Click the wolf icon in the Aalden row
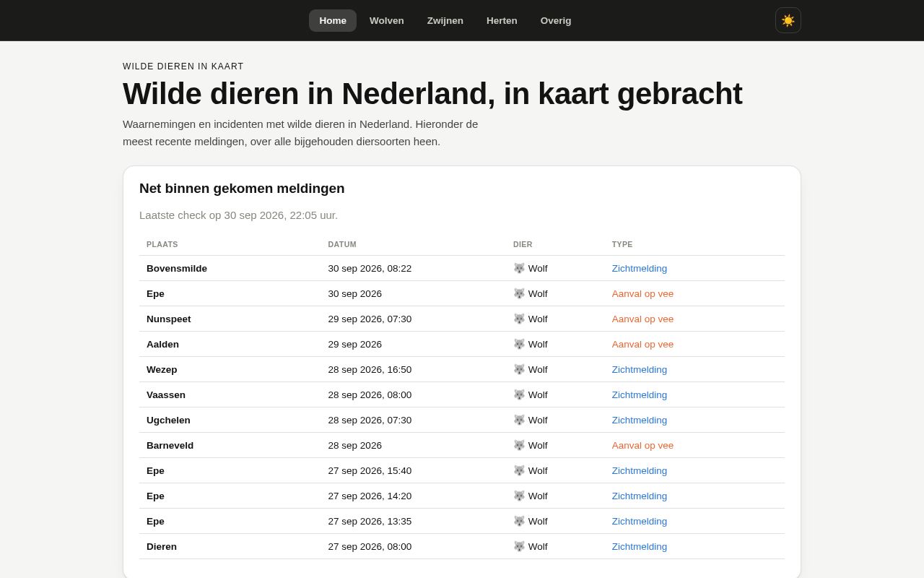The height and width of the screenshot is (578, 924). tap(519, 344)
